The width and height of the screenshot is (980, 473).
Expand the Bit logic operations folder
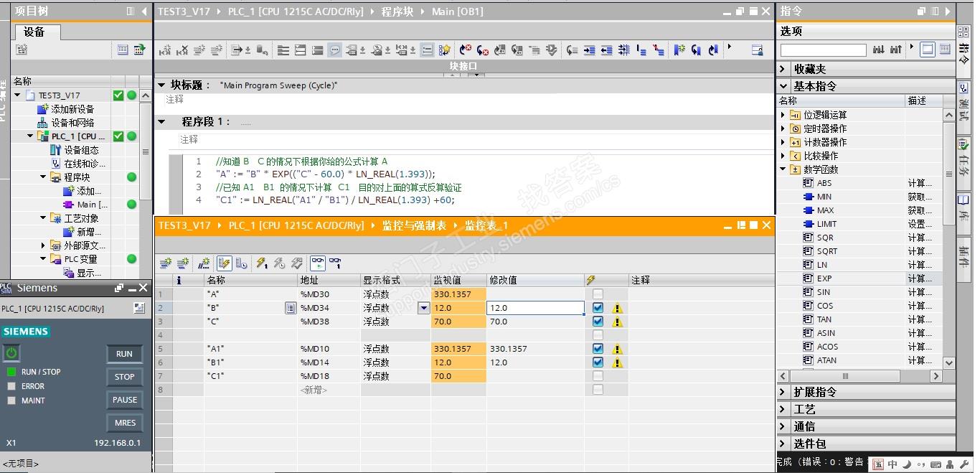pos(783,115)
